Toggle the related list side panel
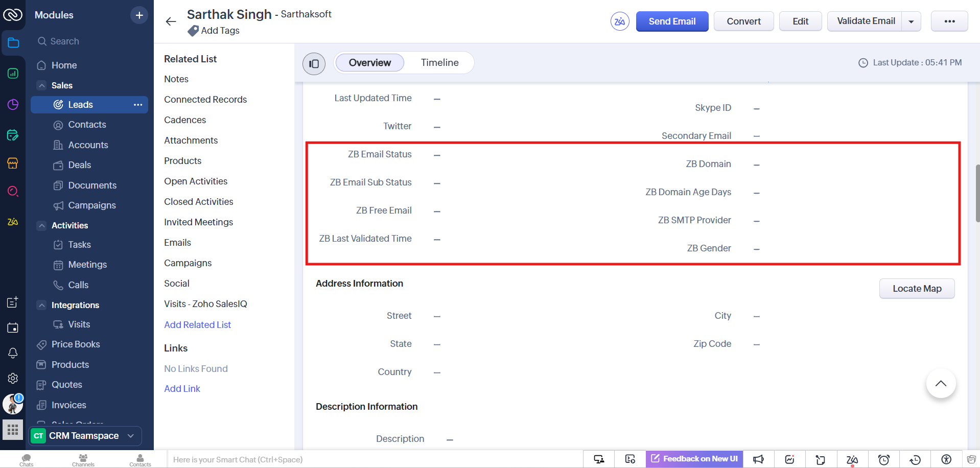The image size is (980, 468). click(314, 64)
